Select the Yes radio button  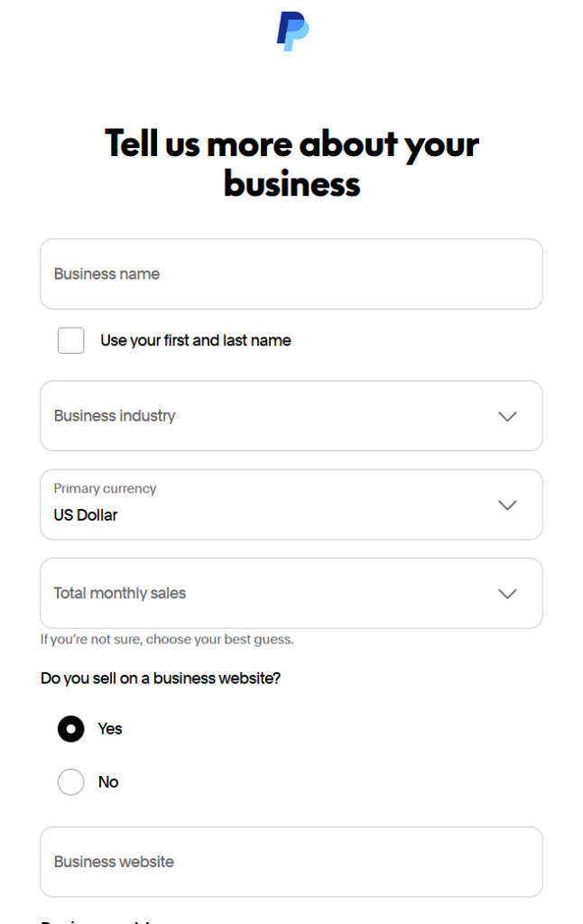click(x=71, y=728)
